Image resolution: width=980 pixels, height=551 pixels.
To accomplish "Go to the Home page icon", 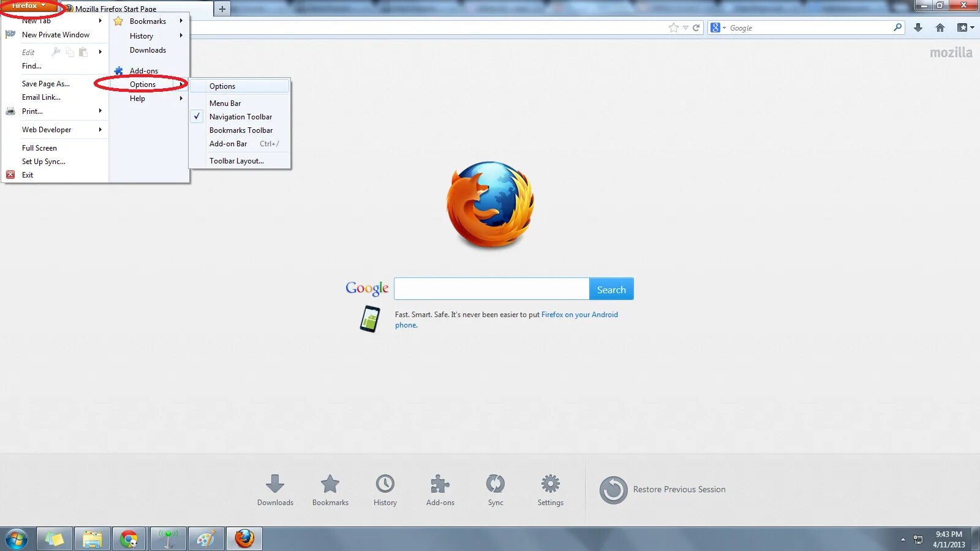I will pos(940,28).
